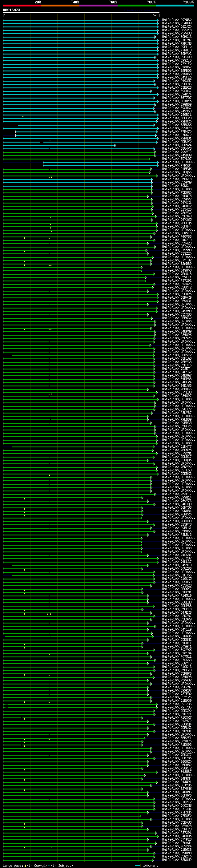Select the UniRef100_P49358 label

pyautogui.click(x=176, y=111)
